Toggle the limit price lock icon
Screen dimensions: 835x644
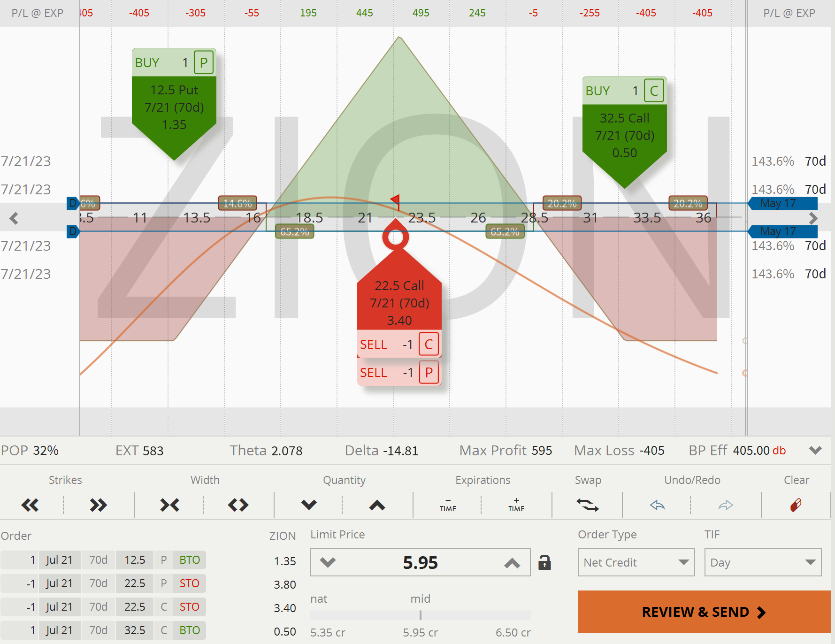544,562
